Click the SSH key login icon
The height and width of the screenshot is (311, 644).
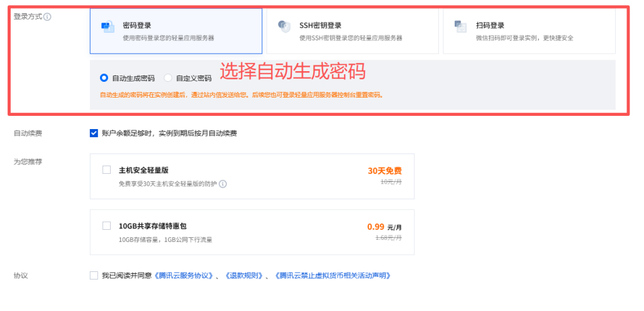(x=284, y=26)
